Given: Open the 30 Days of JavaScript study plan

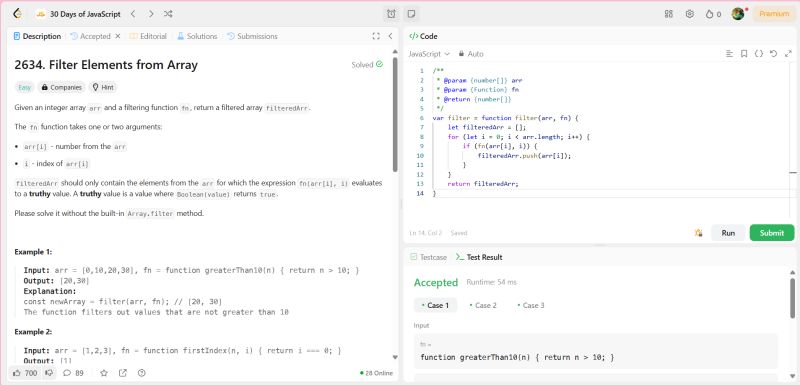Looking at the screenshot, I should pos(79,14).
